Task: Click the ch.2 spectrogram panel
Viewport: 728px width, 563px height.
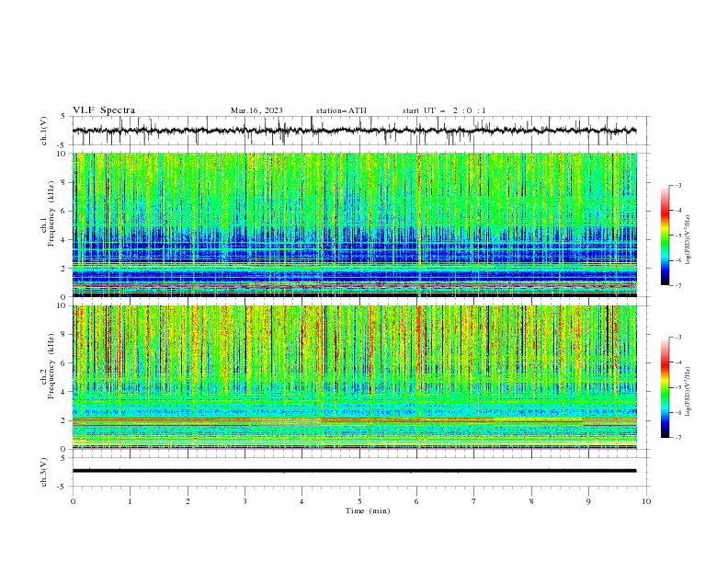Action: point(355,377)
